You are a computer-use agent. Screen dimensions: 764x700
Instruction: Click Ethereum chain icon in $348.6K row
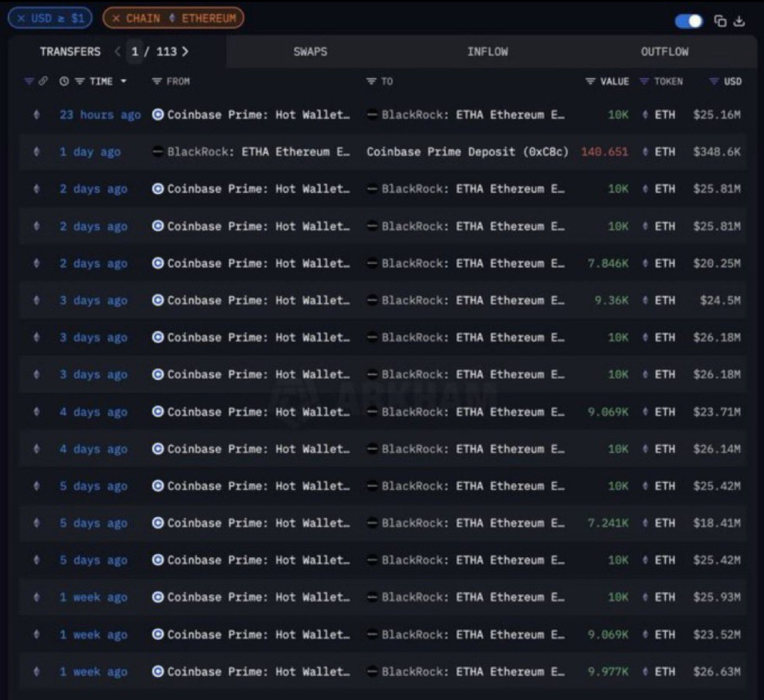pos(36,152)
